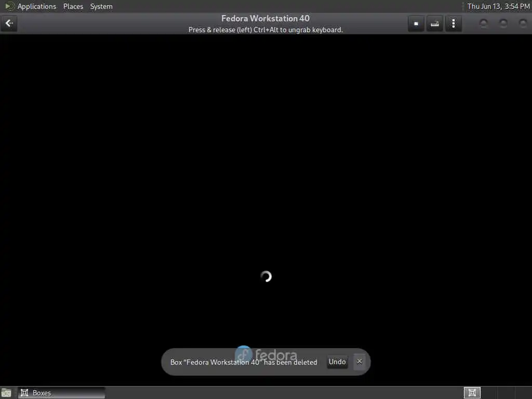Screen dimensions: 532x399
Task: Open the three-dot actions menu
Action: click(x=453, y=23)
